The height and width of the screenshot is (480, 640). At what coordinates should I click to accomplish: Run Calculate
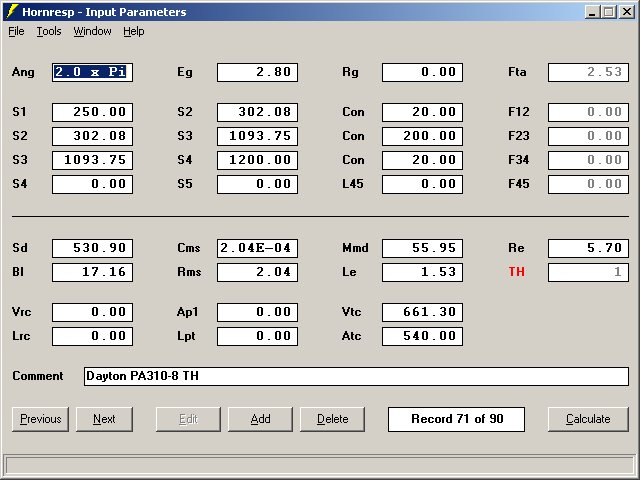coord(588,419)
